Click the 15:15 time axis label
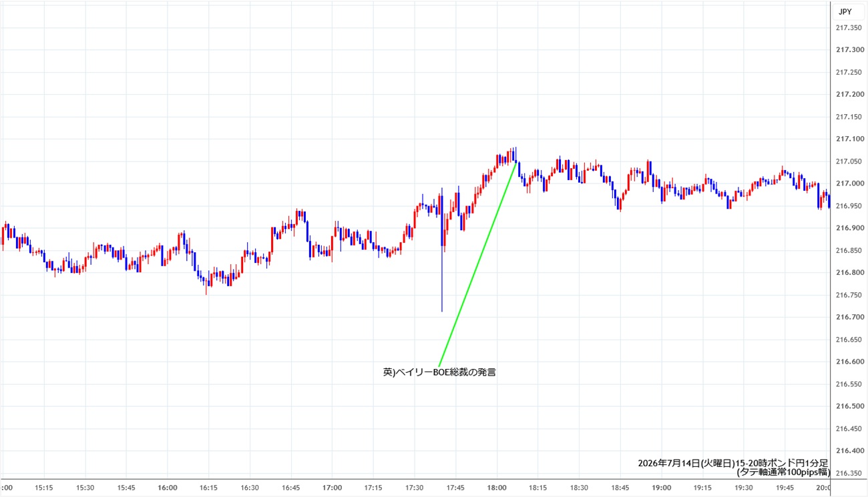 pyautogui.click(x=44, y=488)
